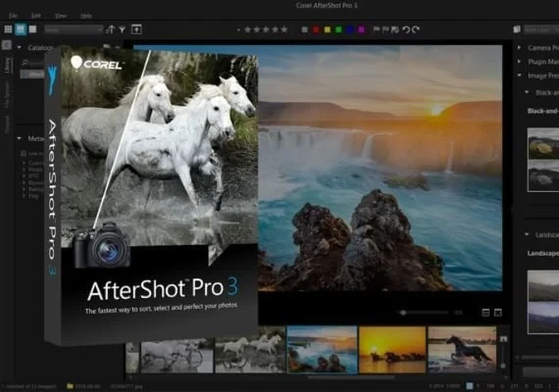Open the Help menu
The height and width of the screenshot is (392, 559).
(x=86, y=16)
